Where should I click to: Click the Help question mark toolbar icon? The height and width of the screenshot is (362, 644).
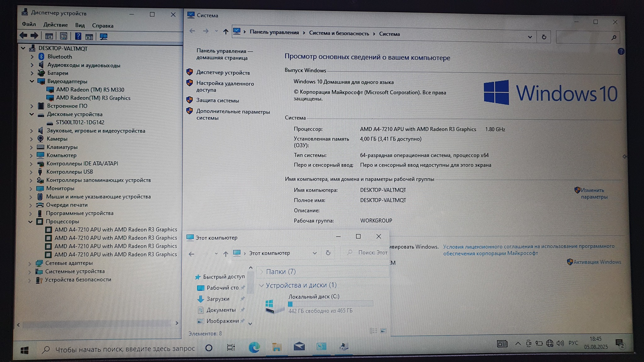tap(78, 36)
